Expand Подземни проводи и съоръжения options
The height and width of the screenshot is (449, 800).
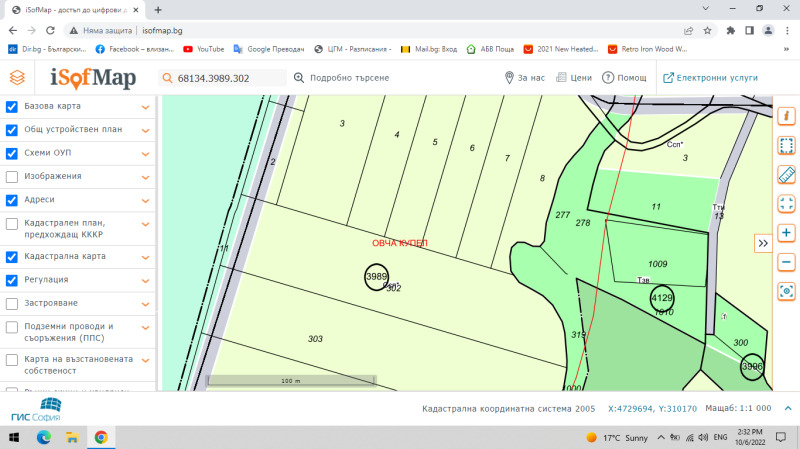tap(145, 328)
